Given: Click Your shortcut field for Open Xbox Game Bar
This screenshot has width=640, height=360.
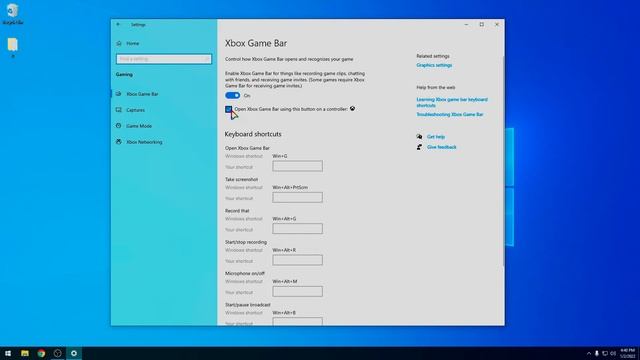Looking at the screenshot, I should pos(298,166).
